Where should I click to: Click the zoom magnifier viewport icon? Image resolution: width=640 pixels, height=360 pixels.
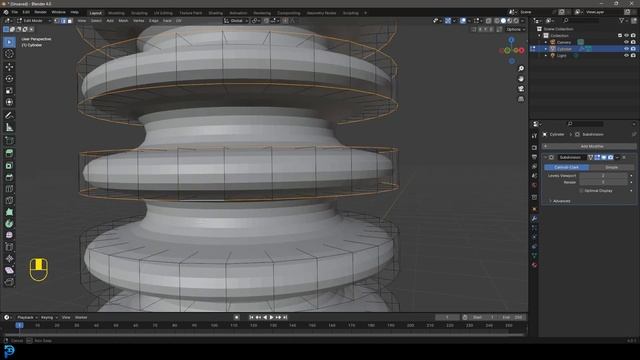tap(521, 69)
